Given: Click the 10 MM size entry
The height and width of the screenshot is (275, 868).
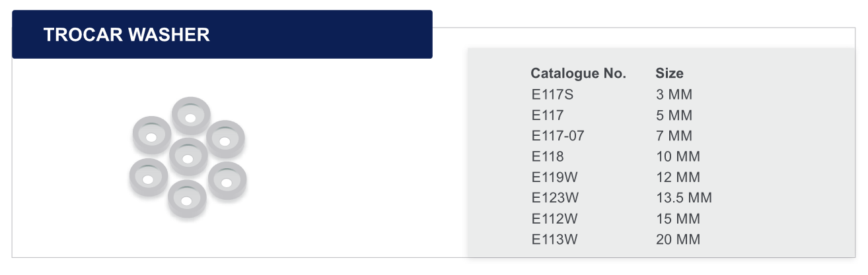Looking at the screenshot, I should [x=678, y=157].
